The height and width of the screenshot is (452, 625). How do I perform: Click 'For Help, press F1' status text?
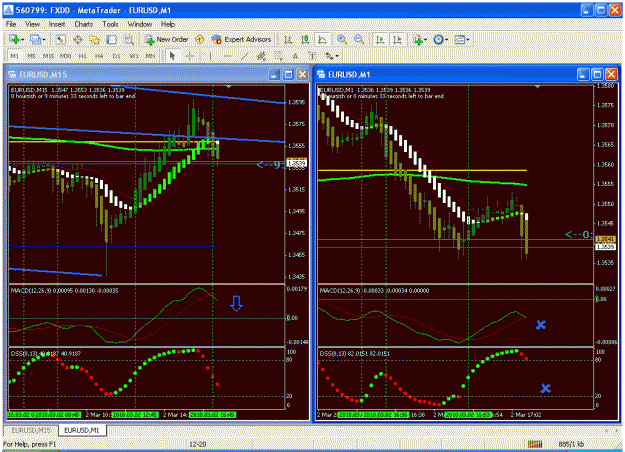tap(29, 444)
